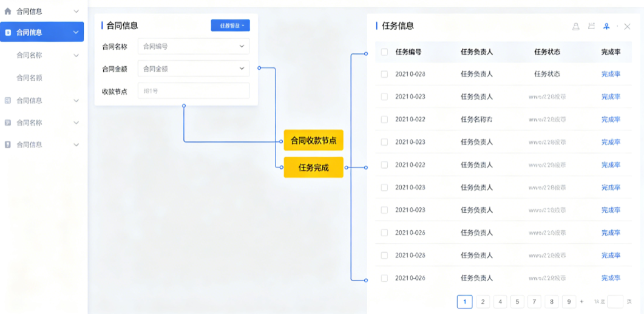Screen dimensions: 644x314
Task: Open the 完成率 link in the last task row
Action: click(611, 278)
